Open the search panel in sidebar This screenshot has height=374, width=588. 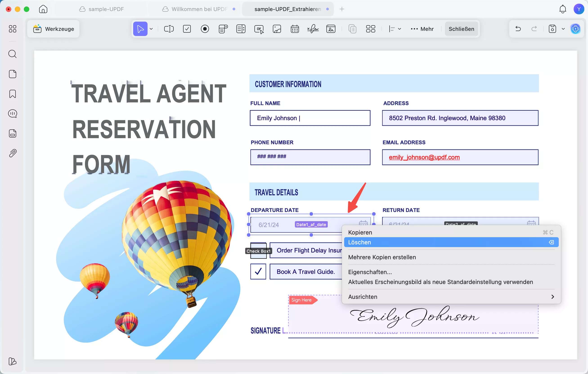click(12, 54)
